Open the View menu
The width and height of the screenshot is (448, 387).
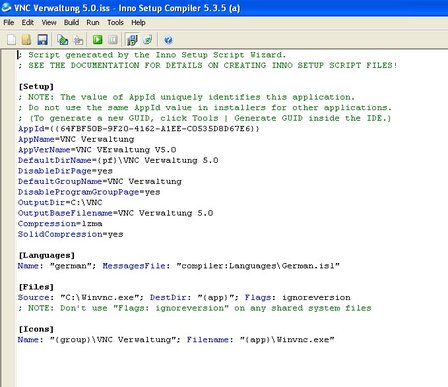(x=49, y=22)
